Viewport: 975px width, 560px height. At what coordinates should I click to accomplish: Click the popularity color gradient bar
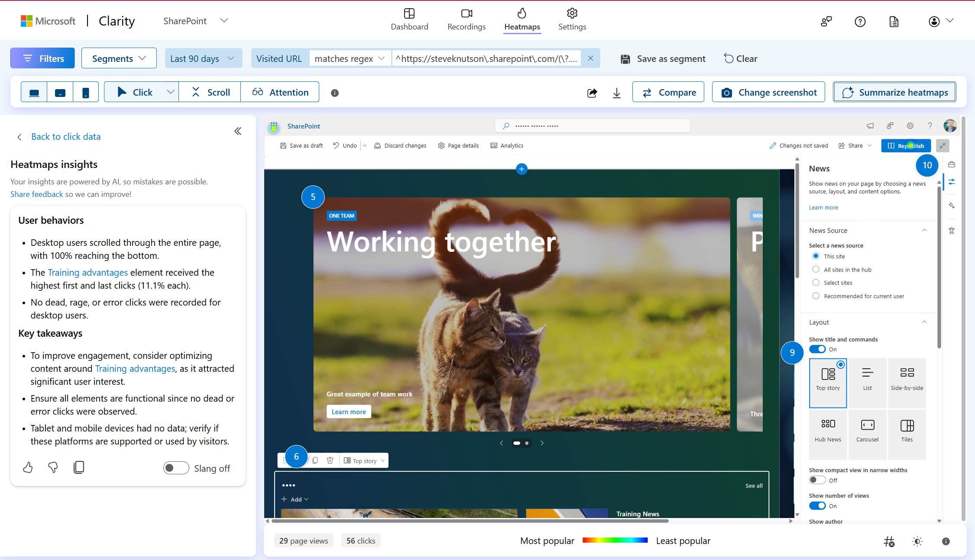[615, 540]
